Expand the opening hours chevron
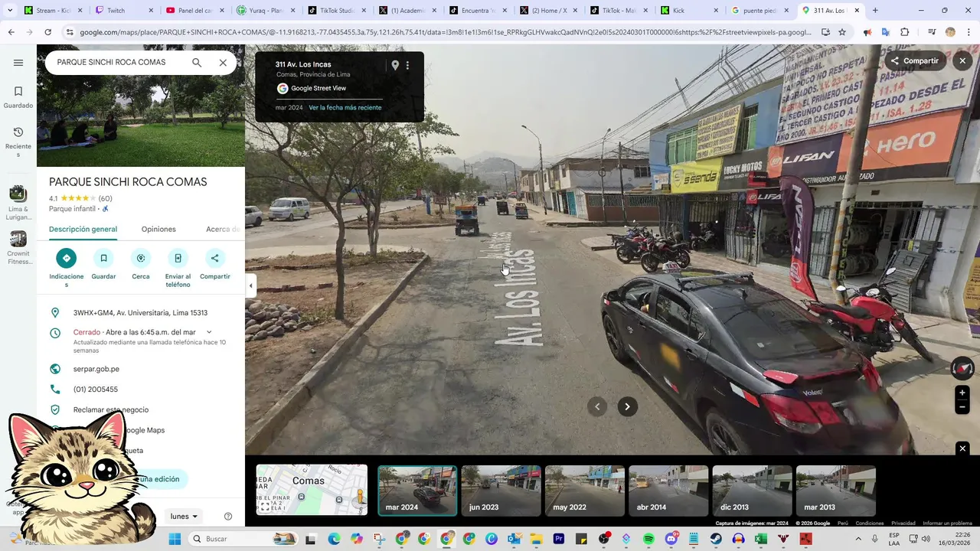Image resolution: width=980 pixels, height=551 pixels. click(209, 332)
